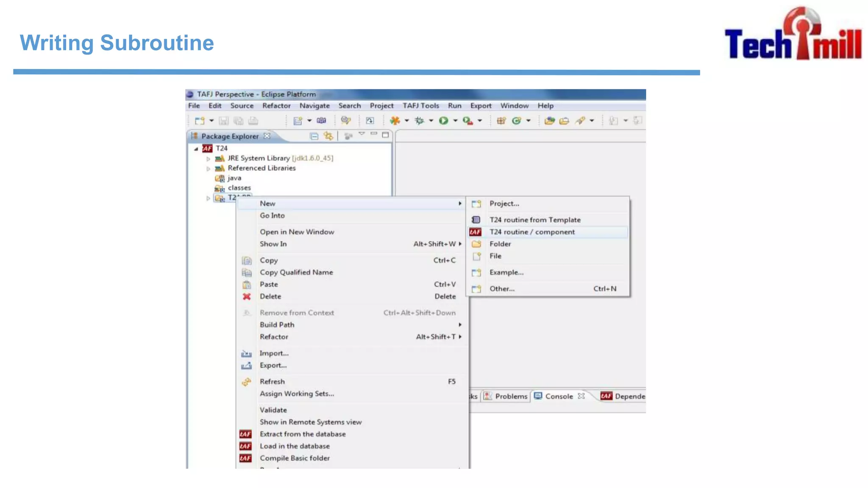Open the Run button dropdown arrow
The image size is (868, 488).
[x=455, y=121]
